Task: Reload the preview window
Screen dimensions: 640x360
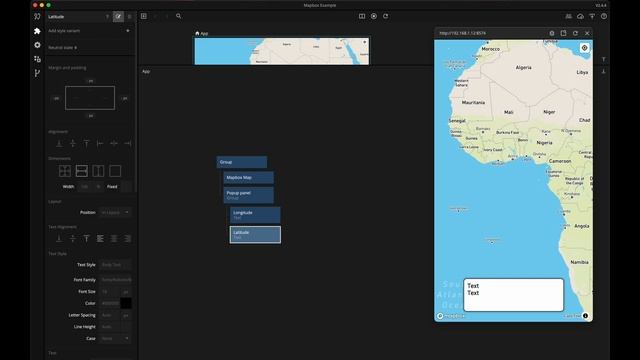Action: (x=575, y=33)
